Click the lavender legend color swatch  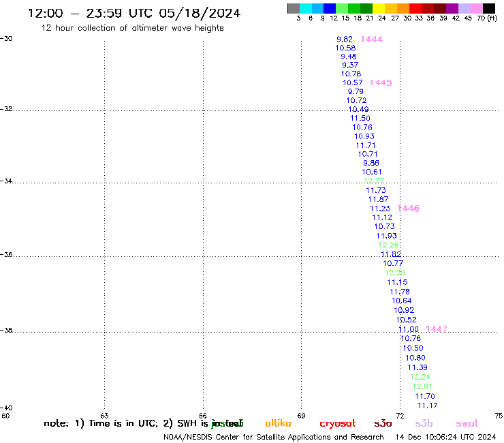coord(464,8)
